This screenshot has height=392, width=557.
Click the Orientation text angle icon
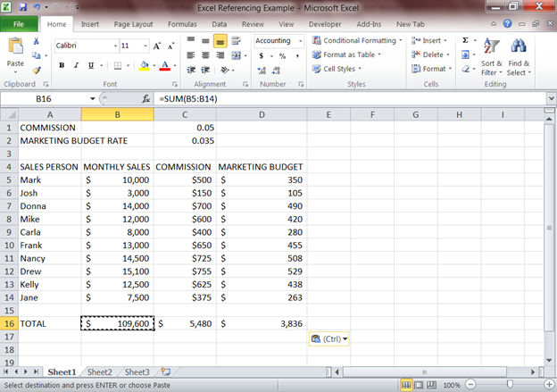[225, 70]
